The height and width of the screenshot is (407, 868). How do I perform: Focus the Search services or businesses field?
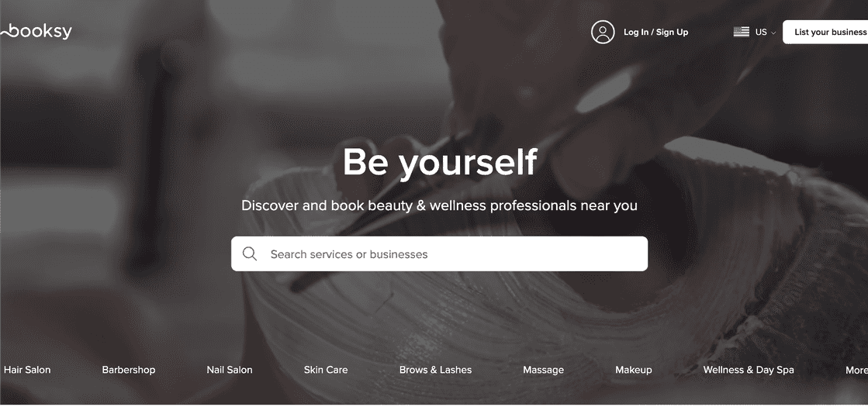click(439, 254)
